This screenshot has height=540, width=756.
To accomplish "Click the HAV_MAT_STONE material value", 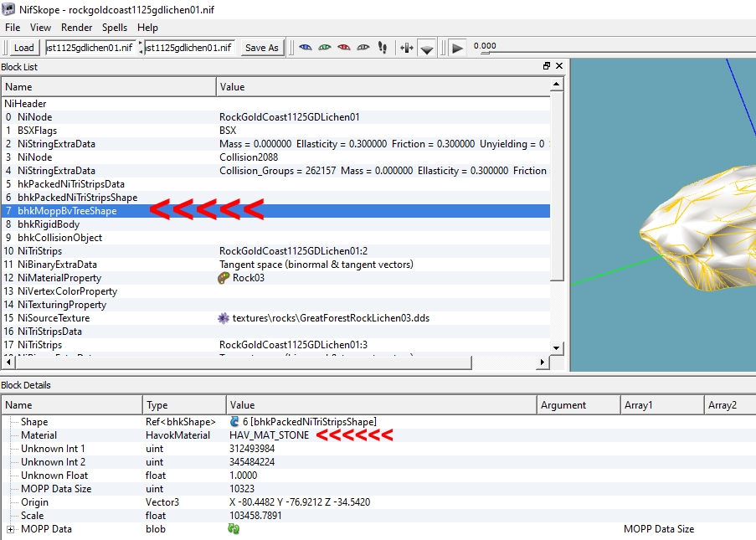I will click(269, 435).
